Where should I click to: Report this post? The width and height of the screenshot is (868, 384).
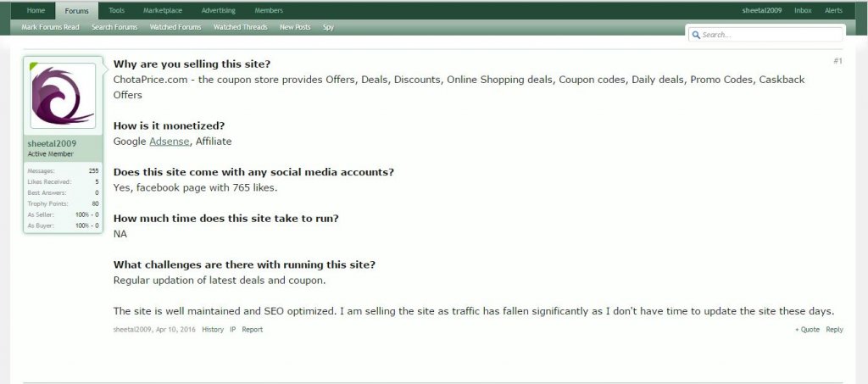tap(253, 330)
